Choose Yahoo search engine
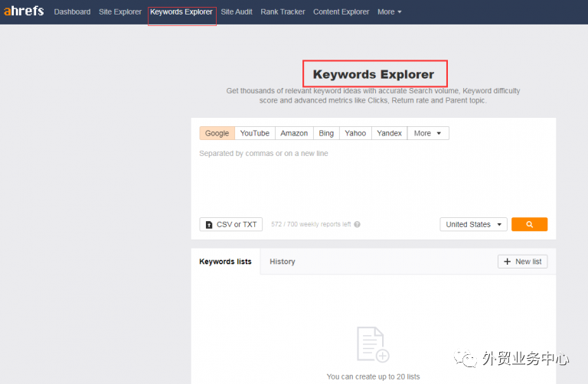The width and height of the screenshot is (588, 384). 355,133
